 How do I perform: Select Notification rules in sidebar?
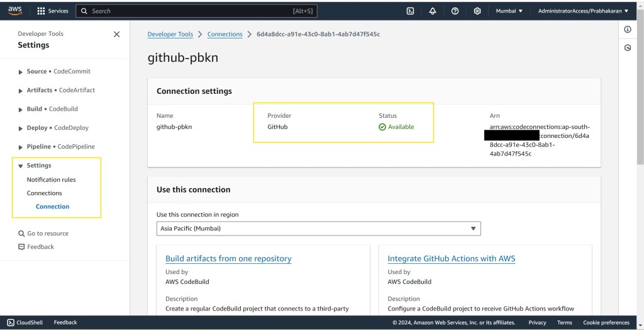(51, 179)
